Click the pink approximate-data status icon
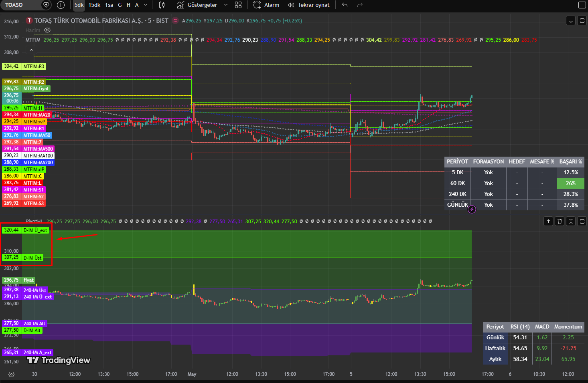The image size is (588, 383). pyautogui.click(x=175, y=20)
